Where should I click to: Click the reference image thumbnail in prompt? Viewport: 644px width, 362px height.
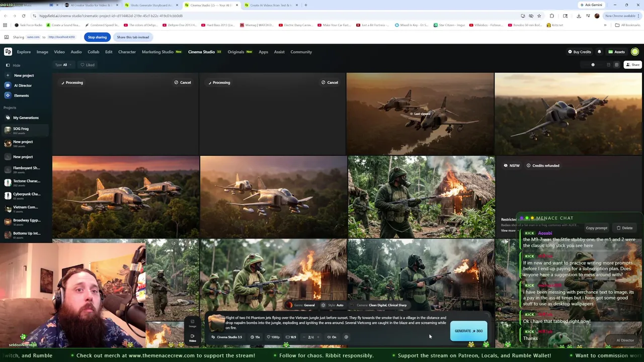pos(216,322)
